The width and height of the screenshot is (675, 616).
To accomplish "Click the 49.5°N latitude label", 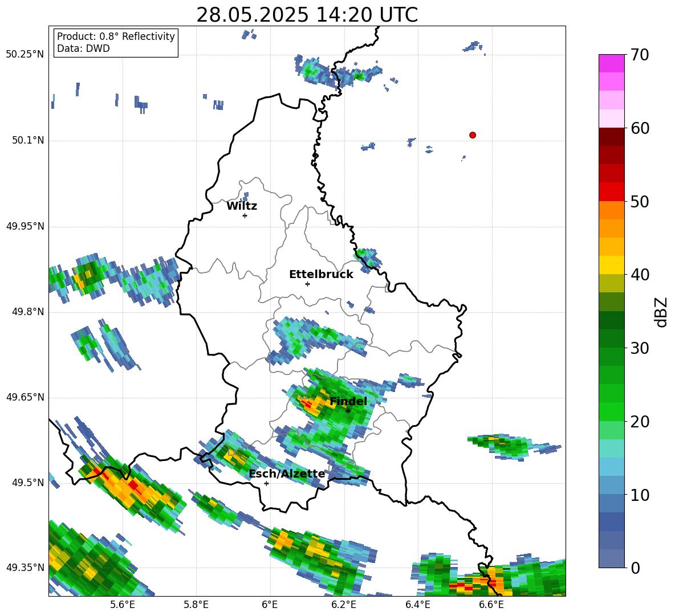I will point(28,483).
